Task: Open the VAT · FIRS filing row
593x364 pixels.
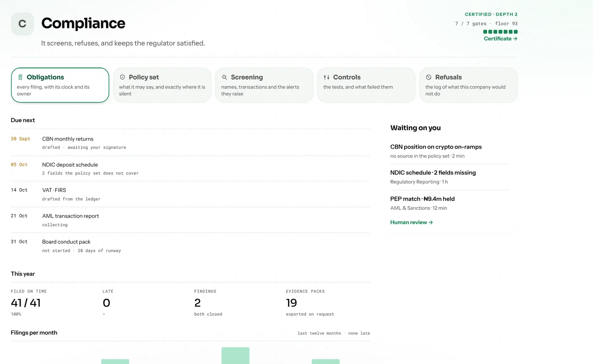Action: click(191, 194)
